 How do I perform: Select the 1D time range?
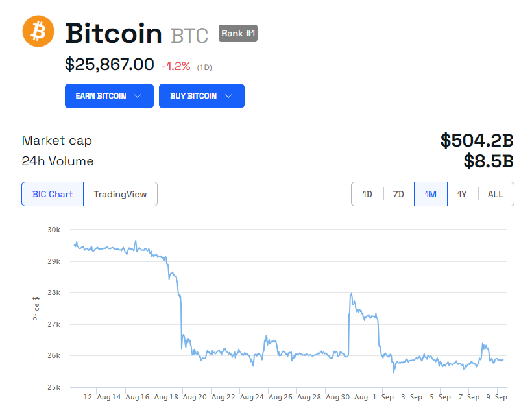coord(367,193)
